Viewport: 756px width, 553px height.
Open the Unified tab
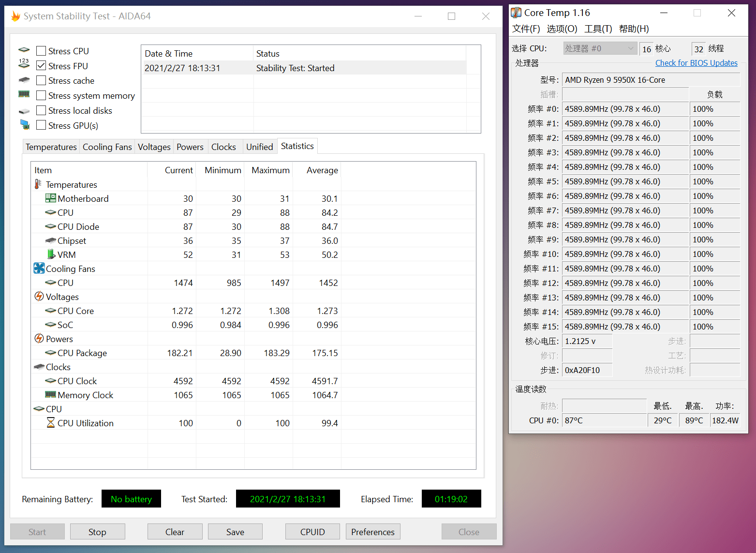[260, 147]
